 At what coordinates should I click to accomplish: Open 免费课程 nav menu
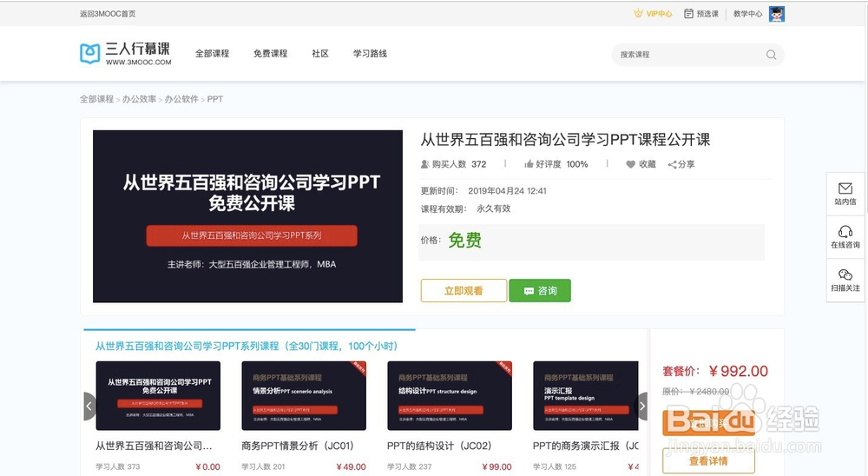coord(270,54)
